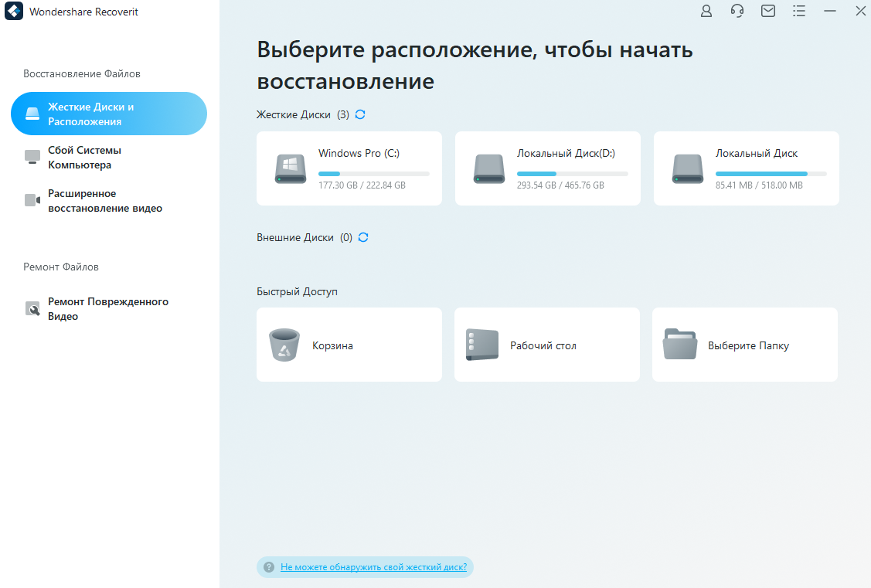Click the Wondershare Recoverit logo icon
Image resolution: width=871 pixels, height=588 pixels.
14,11
